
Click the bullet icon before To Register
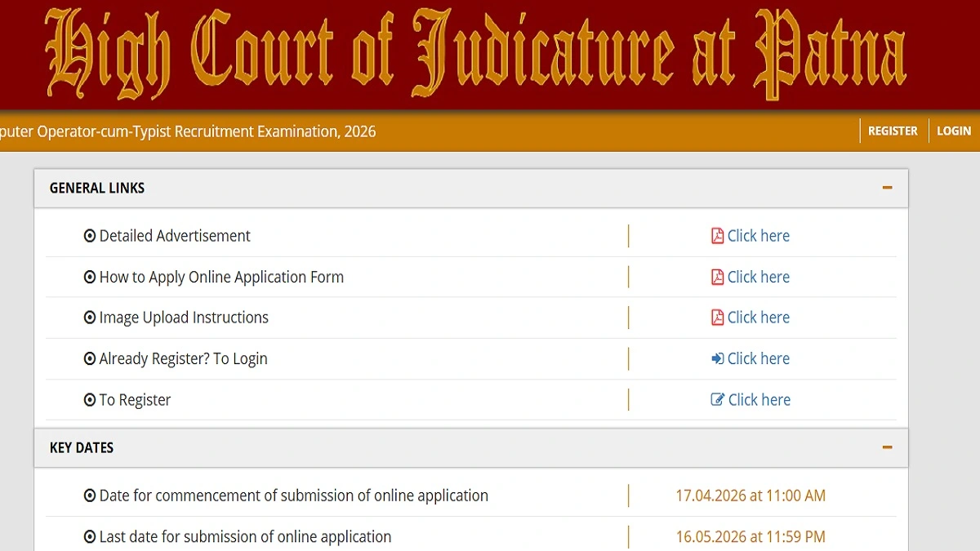click(89, 399)
